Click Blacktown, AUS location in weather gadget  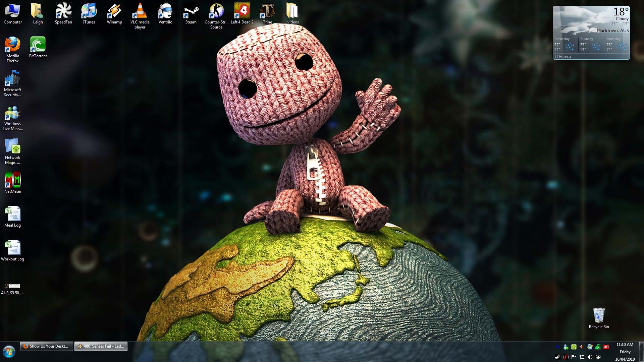(x=613, y=31)
